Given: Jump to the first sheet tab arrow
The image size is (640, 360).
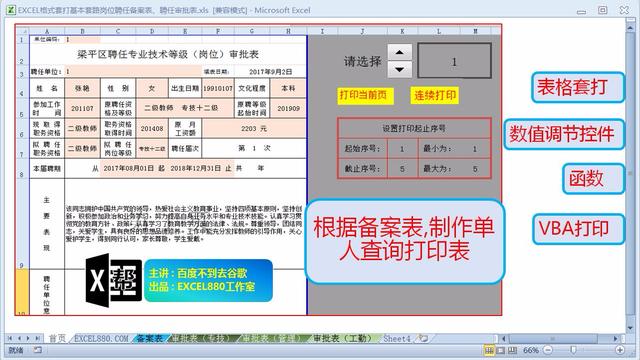Looking at the screenshot, I should (x=10, y=338).
